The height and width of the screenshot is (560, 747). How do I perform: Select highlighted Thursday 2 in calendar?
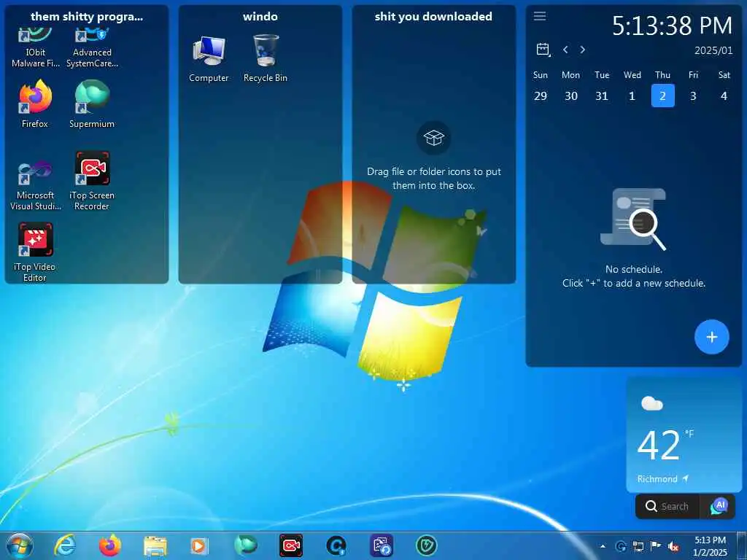coord(662,96)
